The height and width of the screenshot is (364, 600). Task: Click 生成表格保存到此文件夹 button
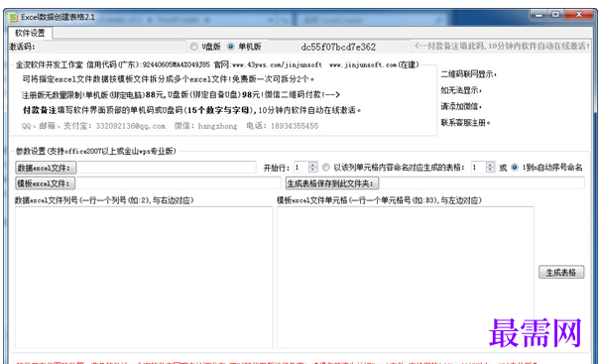pos(332,183)
